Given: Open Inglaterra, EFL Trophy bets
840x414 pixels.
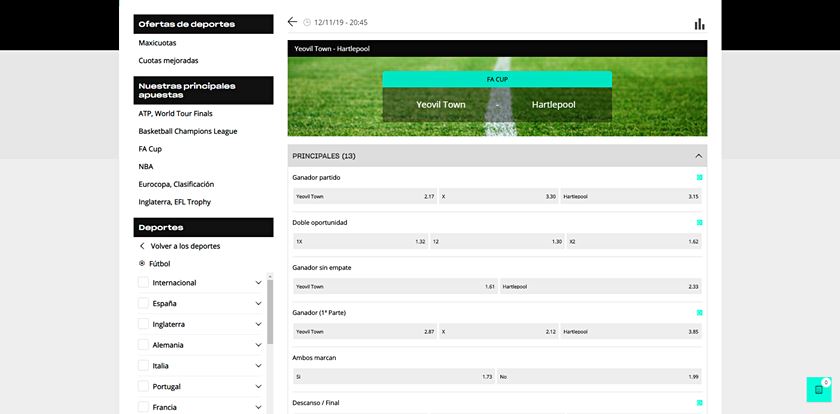Looking at the screenshot, I should 175,202.
